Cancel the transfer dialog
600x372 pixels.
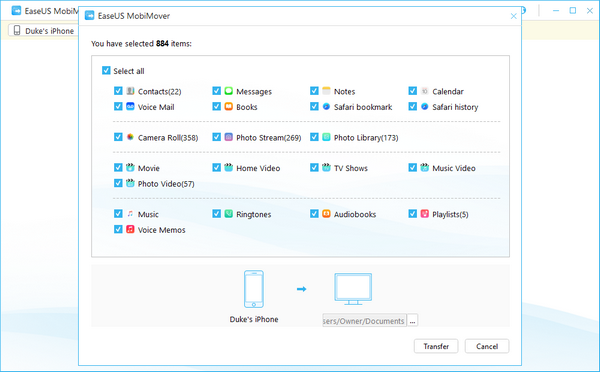(487, 346)
